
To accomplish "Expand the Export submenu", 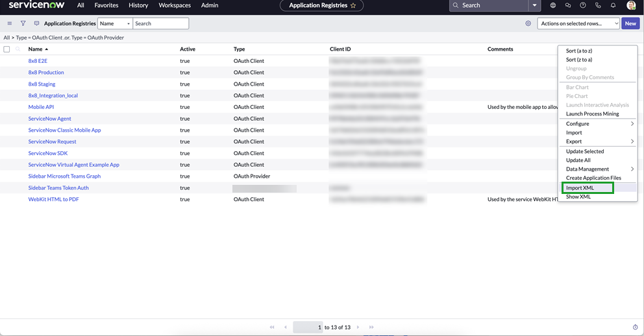I will pyautogui.click(x=599, y=141).
